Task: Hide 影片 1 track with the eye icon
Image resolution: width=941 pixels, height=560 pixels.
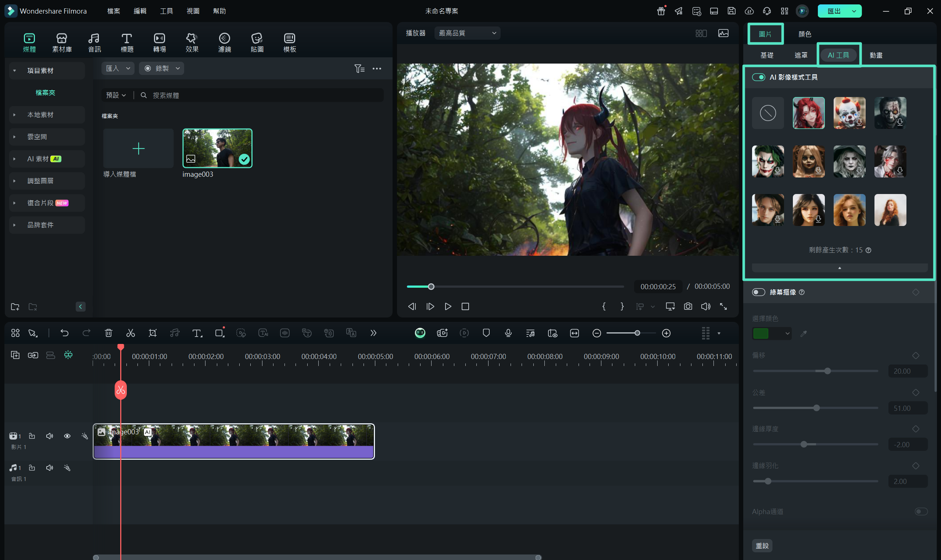Action: pos(67,436)
